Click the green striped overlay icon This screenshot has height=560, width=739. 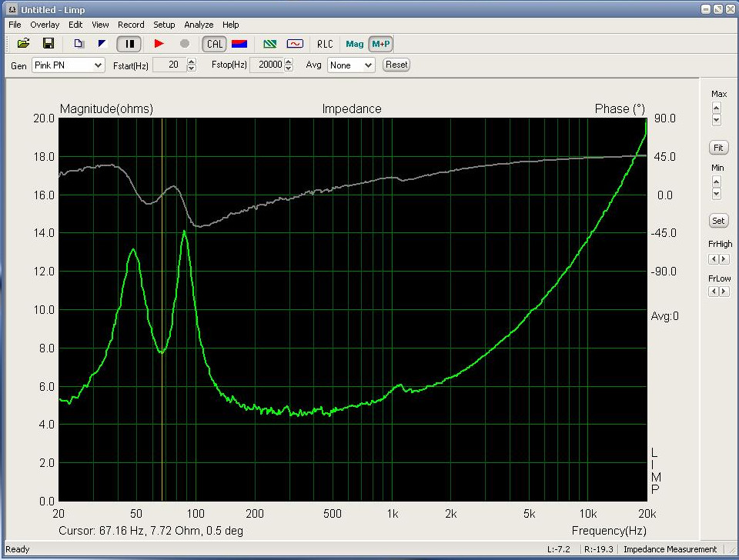pos(270,44)
